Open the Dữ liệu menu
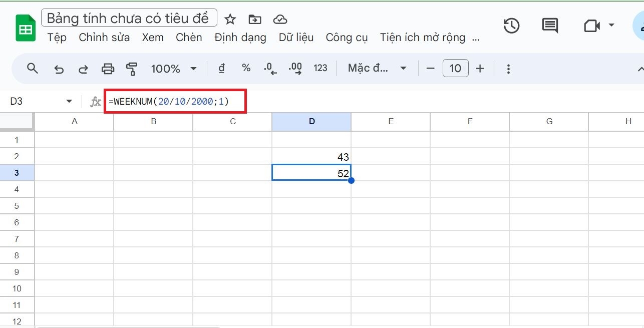This screenshot has height=328, width=644. 296,38
